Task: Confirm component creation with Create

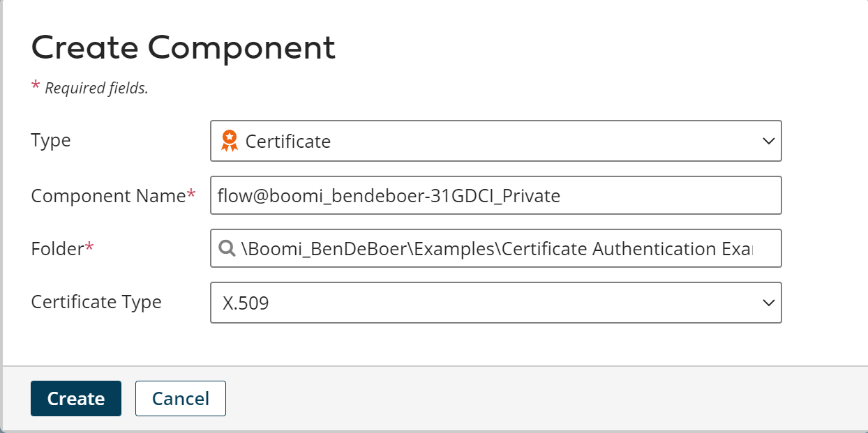Action: pyautogui.click(x=75, y=398)
